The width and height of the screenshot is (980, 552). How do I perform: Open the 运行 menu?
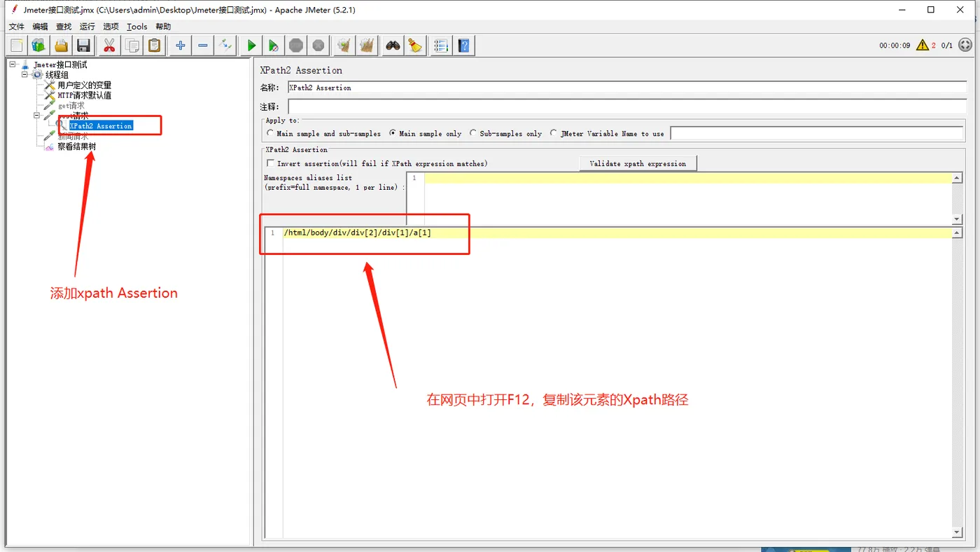(x=87, y=27)
